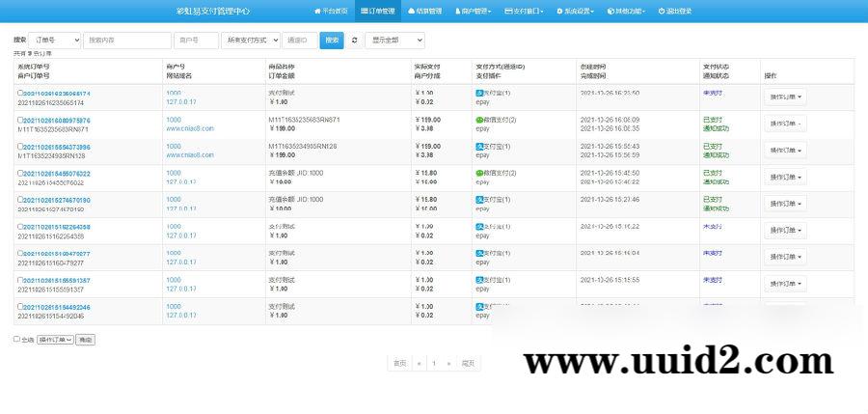Click the home icon on 平台首页
Screen dimensions: 868x414
pos(317,11)
